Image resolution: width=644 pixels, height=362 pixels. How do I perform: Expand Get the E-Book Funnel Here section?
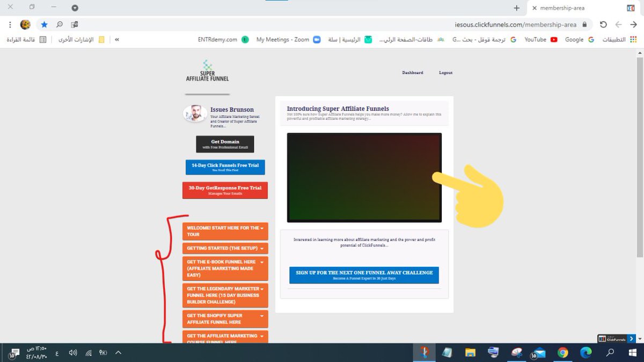point(225,269)
